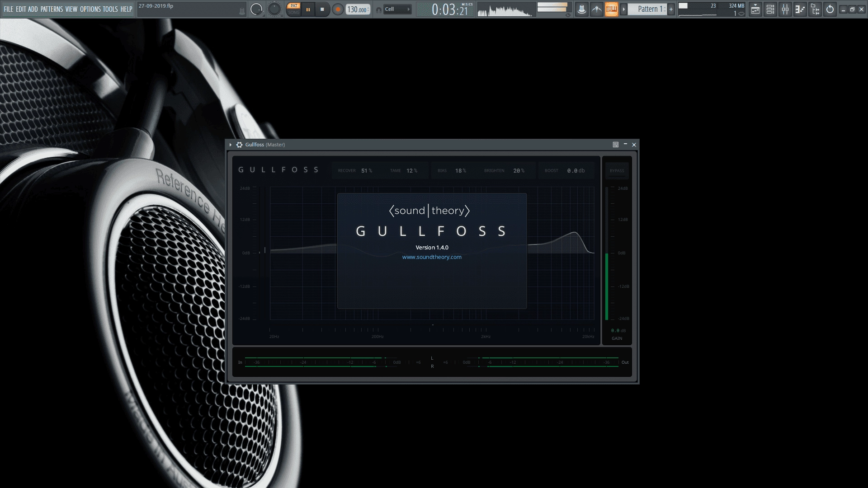Image resolution: width=868 pixels, height=488 pixels.
Task: Adjust the TAME value 12 %
Action: 412,171
